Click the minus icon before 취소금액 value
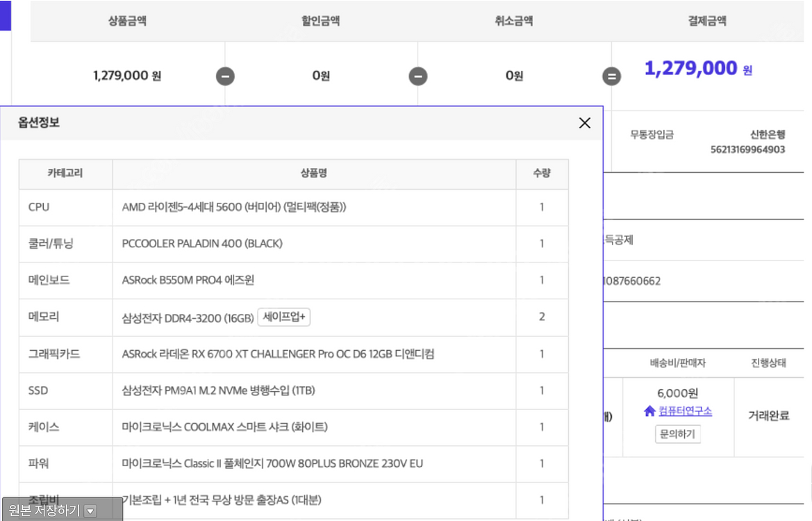Image resolution: width=812 pixels, height=521 pixels. (418, 76)
